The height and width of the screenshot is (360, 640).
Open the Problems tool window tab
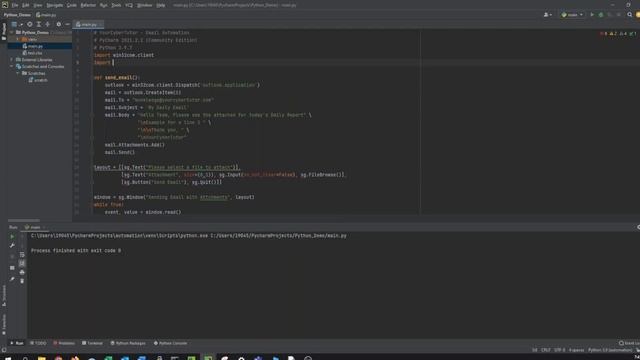64,343
